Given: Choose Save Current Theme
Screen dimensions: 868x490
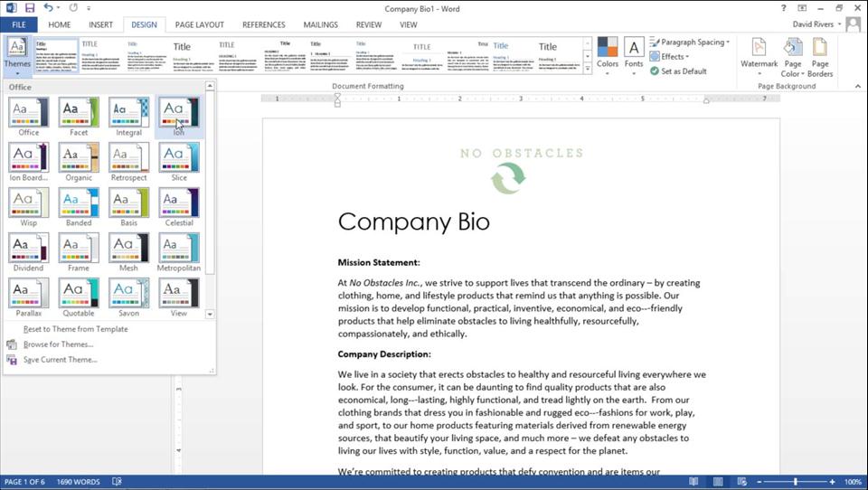Looking at the screenshot, I should coord(60,360).
